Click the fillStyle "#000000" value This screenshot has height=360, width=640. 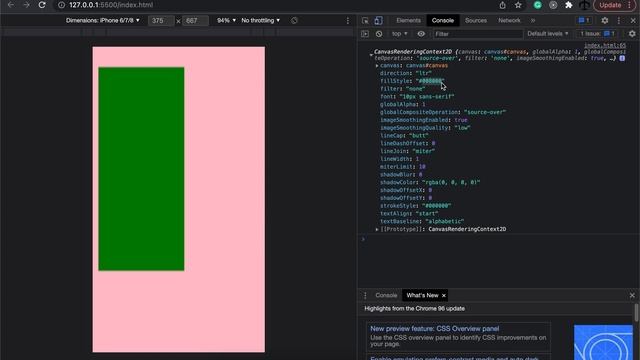(430, 81)
